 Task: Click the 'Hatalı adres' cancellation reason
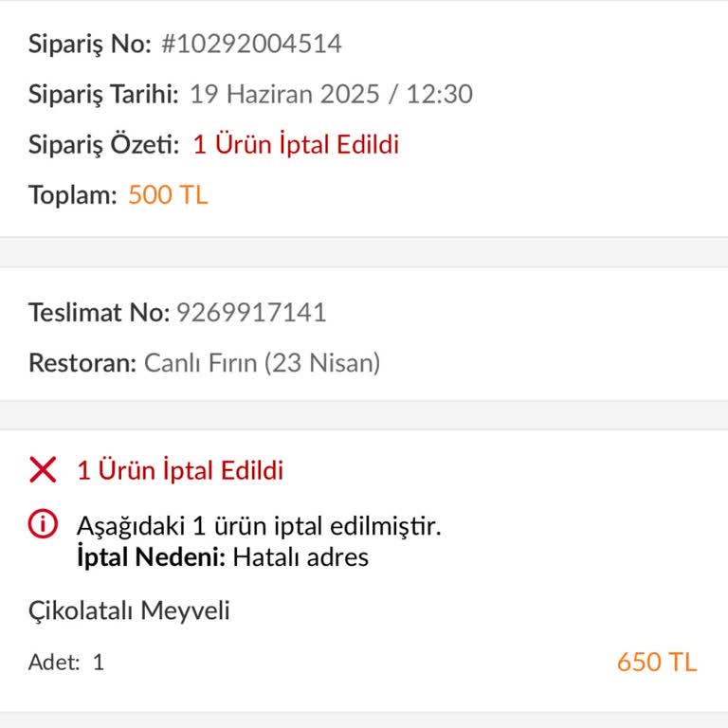click(300, 556)
